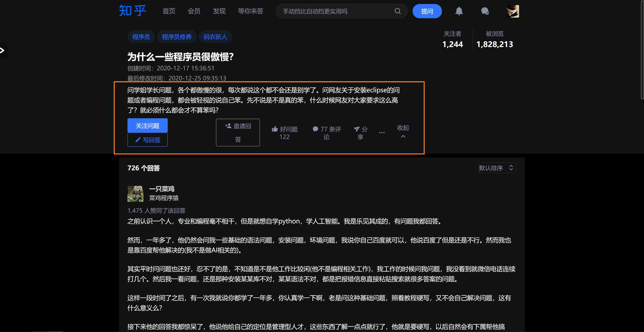Open the three-dot more options

click(382, 133)
